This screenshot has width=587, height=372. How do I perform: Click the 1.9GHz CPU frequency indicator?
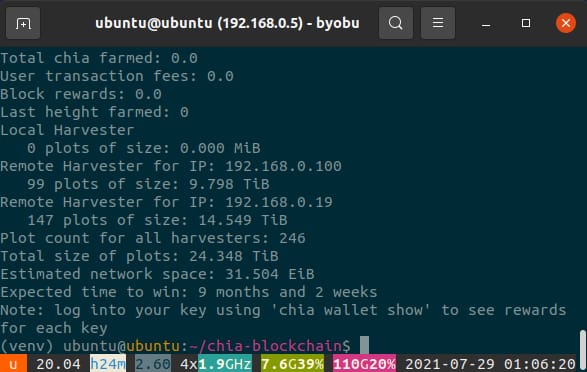coord(225,364)
